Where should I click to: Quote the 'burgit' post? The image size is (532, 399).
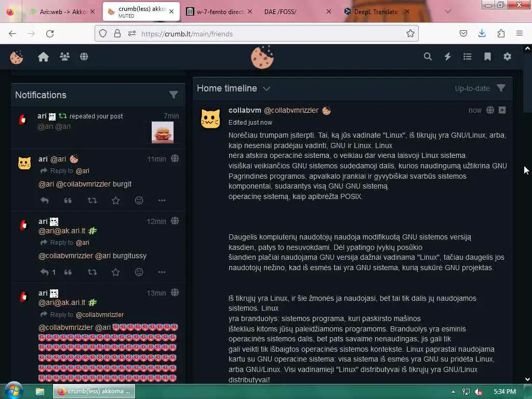(x=68, y=201)
